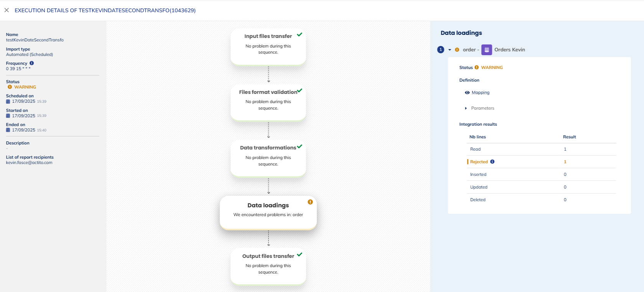Screen dimensions: 644x292
Task: Select the Output files transfer step card
Action: [x=268, y=266]
